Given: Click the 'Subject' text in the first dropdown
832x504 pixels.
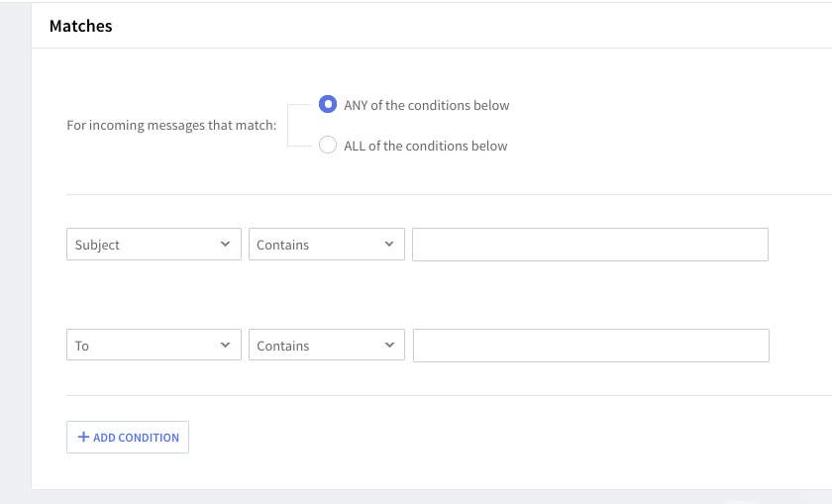Looking at the screenshot, I should pyautogui.click(x=97, y=245).
